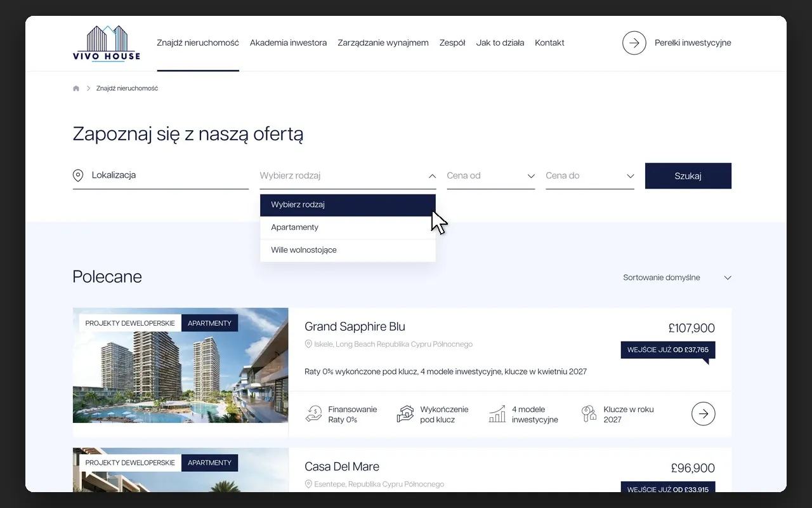
Task: Open the Casa Del Mare listing title
Action: [x=342, y=467]
